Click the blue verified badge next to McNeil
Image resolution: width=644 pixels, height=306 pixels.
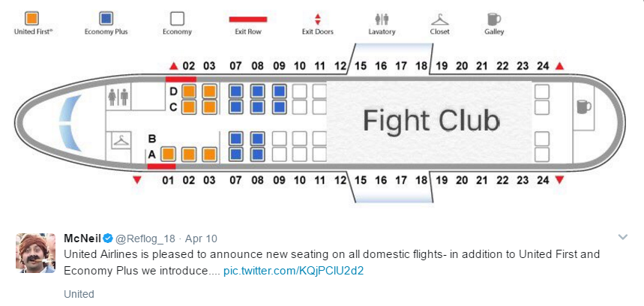tap(108, 238)
